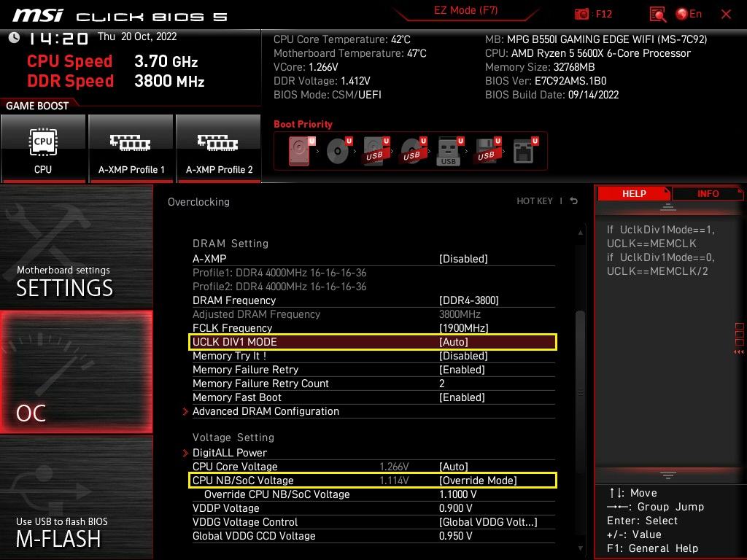Screen dimensions: 747x560
Task: Click the clock icon beside the time
Action: coord(15,37)
